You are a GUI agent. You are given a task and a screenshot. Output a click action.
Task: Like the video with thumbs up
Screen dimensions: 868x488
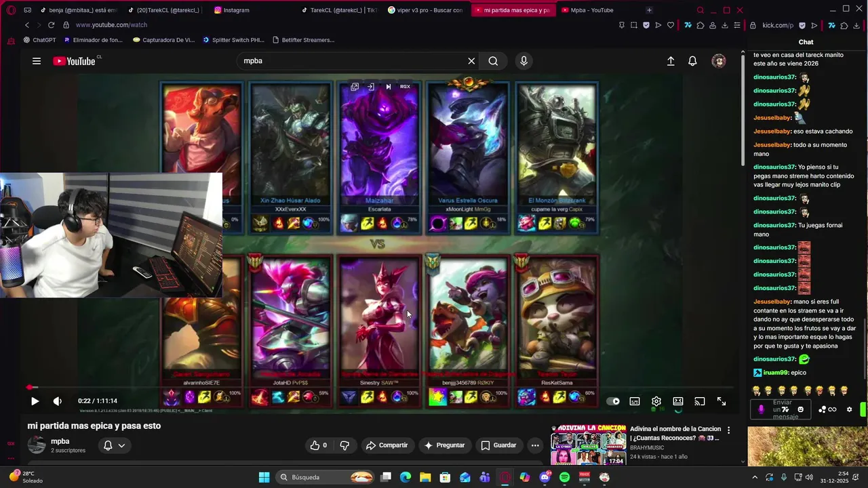(319, 445)
